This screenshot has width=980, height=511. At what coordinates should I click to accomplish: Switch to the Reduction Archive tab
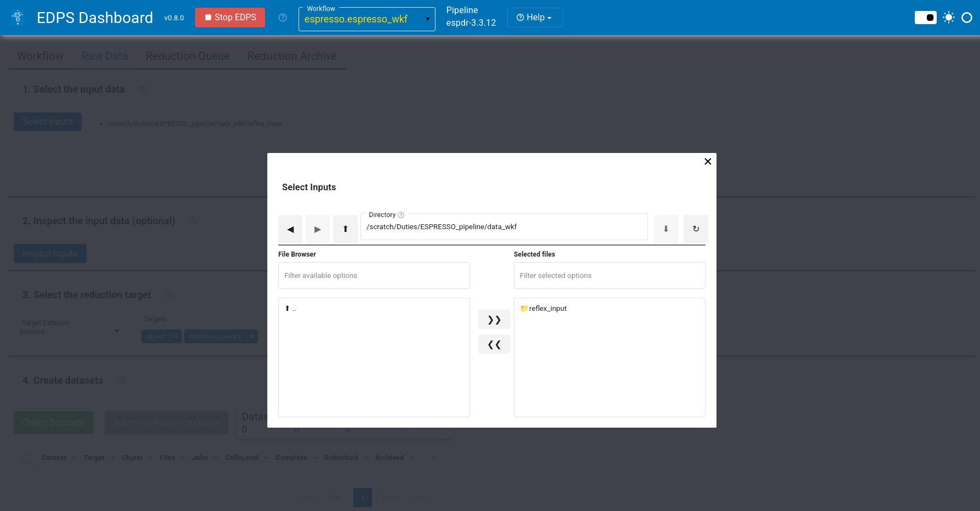[x=292, y=56]
